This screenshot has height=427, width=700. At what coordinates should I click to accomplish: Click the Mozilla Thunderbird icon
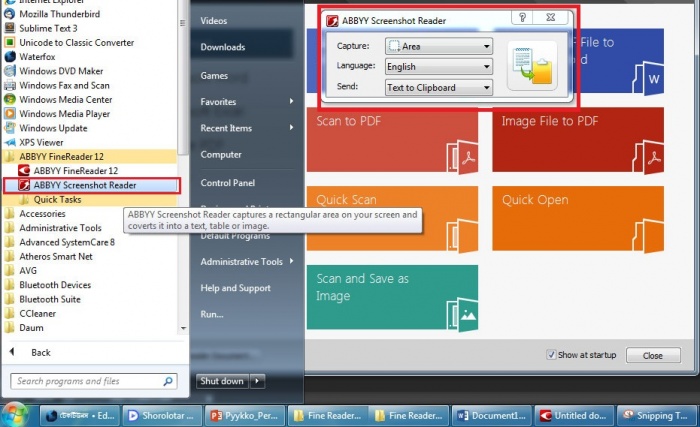click(x=10, y=14)
